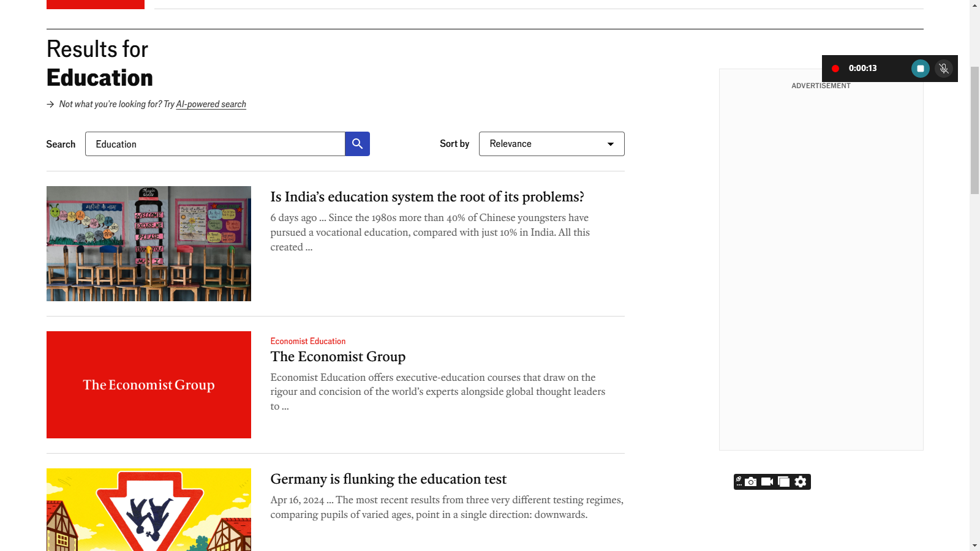Click the Sort by dropdown arrow
The height and width of the screenshot is (551, 980).
click(610, 144)
